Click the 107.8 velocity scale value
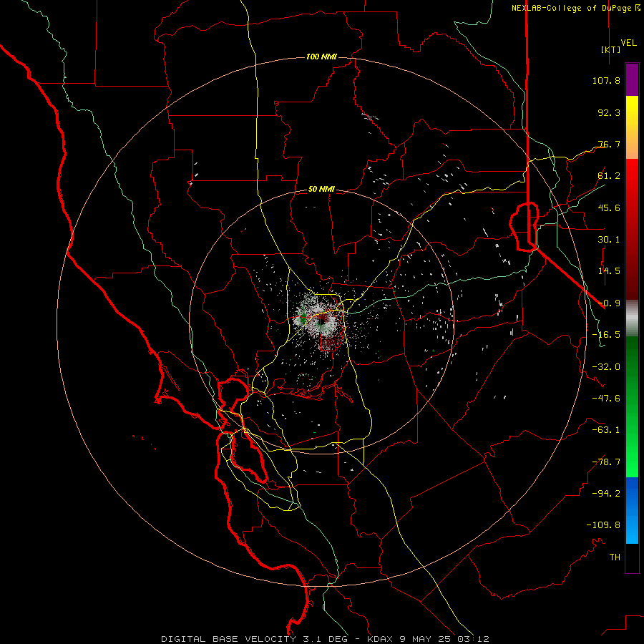Image resolution: width=644 pixels, height=644 pixels. tap(606, 80)
